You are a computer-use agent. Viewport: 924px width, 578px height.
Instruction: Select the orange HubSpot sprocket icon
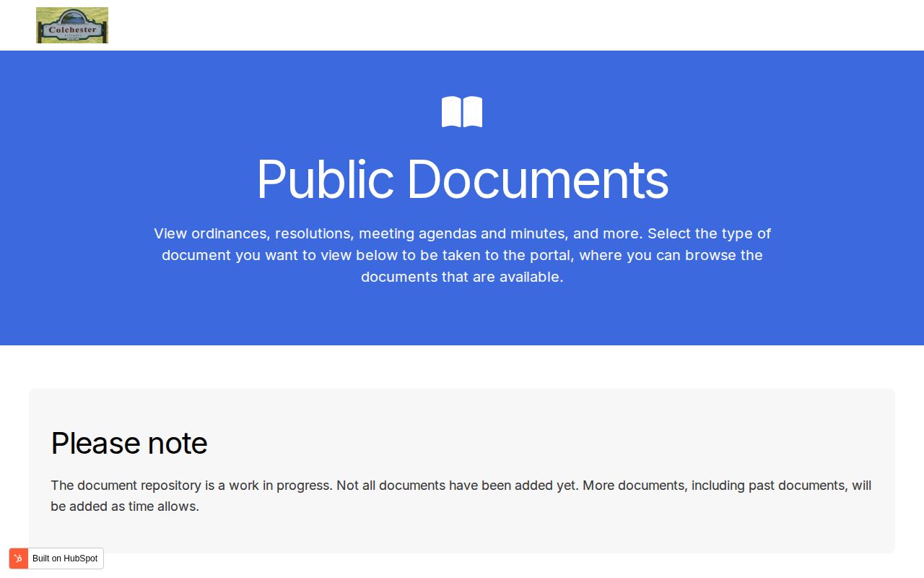[x=19, y=558]
